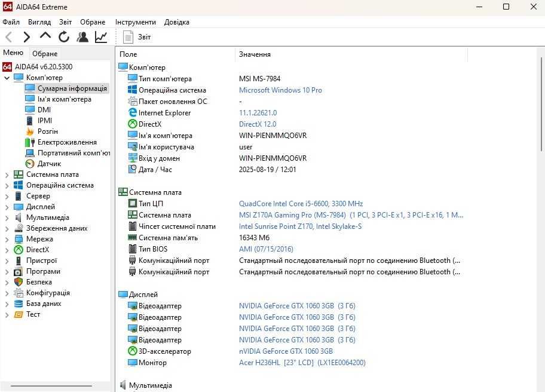Click the DirectX Xbox row icon
The height and width of the screenshot is (392, 545).
tap(133, 124)
